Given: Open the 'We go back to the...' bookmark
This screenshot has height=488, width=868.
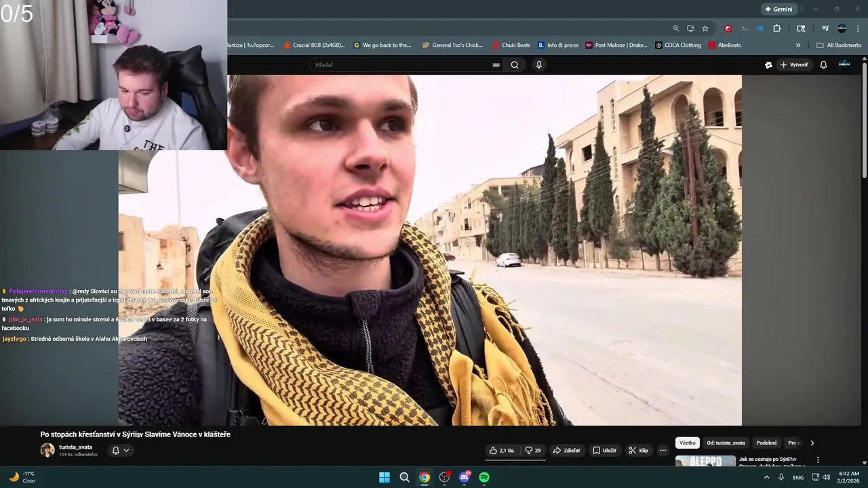Looking at the screenshot, I should pos(382,45).
